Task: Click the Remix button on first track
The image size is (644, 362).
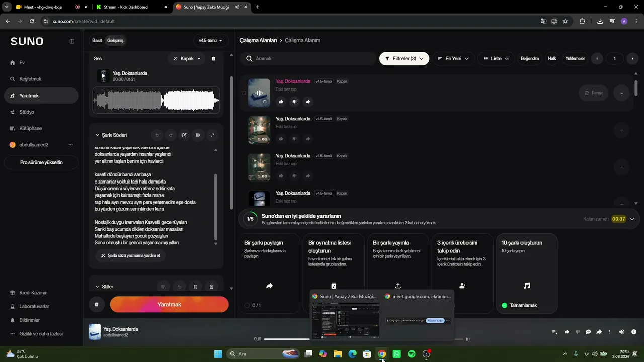Action: 593,93
